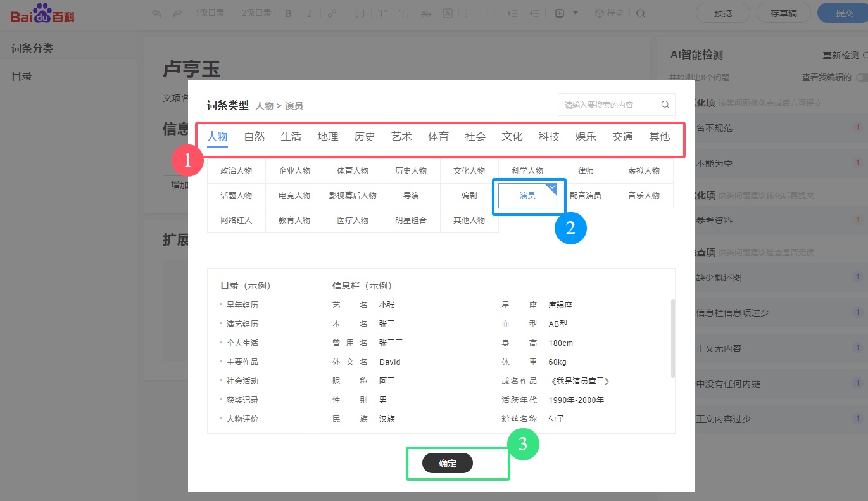Pick the 明星组合 type cell
Viewport: 868px width, 501px height.
click(x=411, y=220)
